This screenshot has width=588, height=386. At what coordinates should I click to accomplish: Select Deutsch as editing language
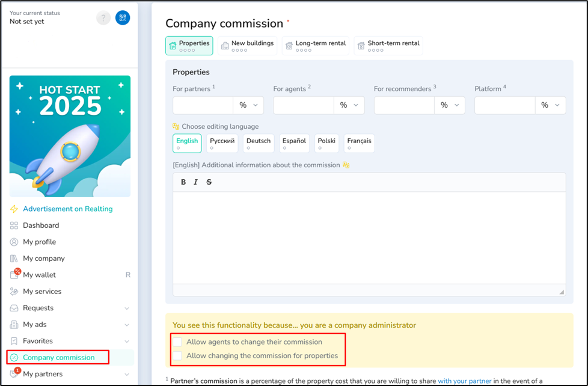click(259, 143)
